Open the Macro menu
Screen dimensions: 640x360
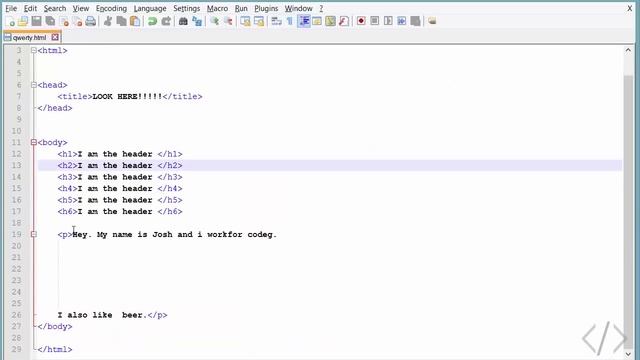(217, 8)
